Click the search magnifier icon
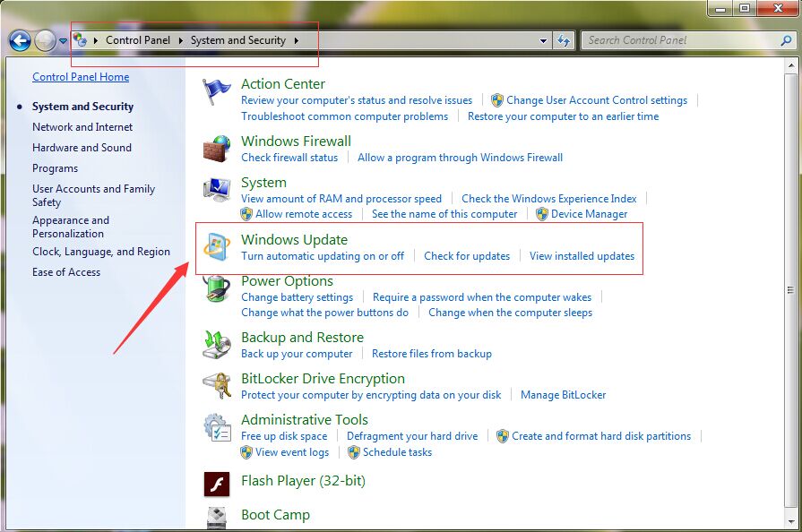This screenshot has width=802, height=532. [786, 40]
